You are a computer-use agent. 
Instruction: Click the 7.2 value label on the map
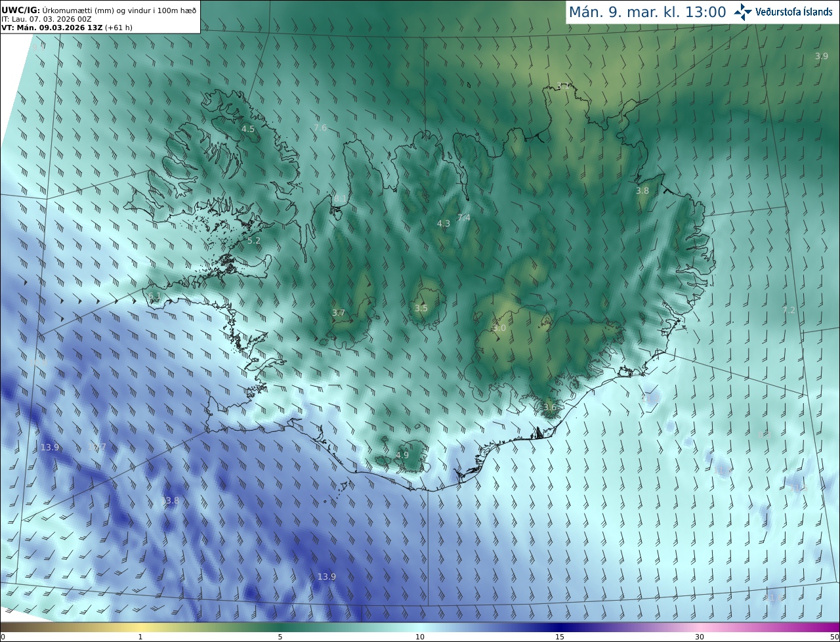[x=789, y=310]
